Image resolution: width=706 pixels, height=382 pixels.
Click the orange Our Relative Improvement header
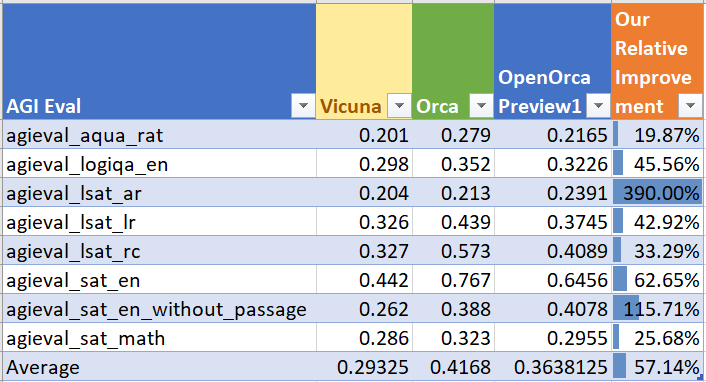[657, 61]
